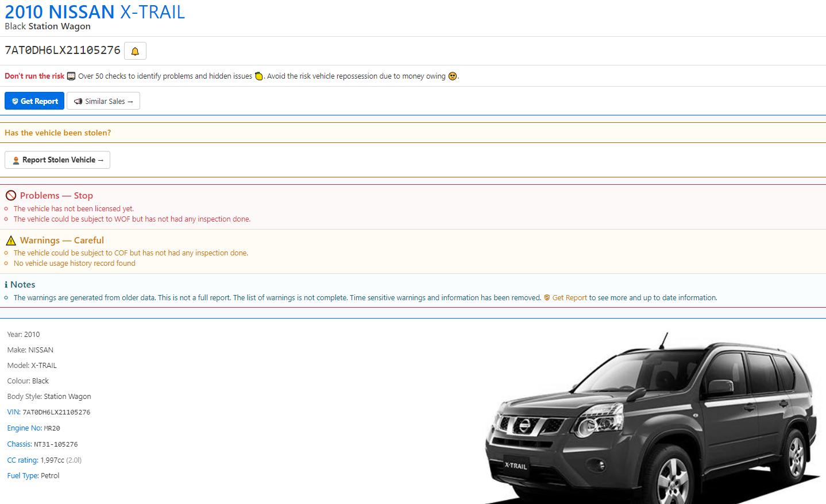Image resolution: width=826 pixels, height=504 pixels.
Task: Click the Get Report blue button
Action: pyautogui.click(x=34, y=101)
